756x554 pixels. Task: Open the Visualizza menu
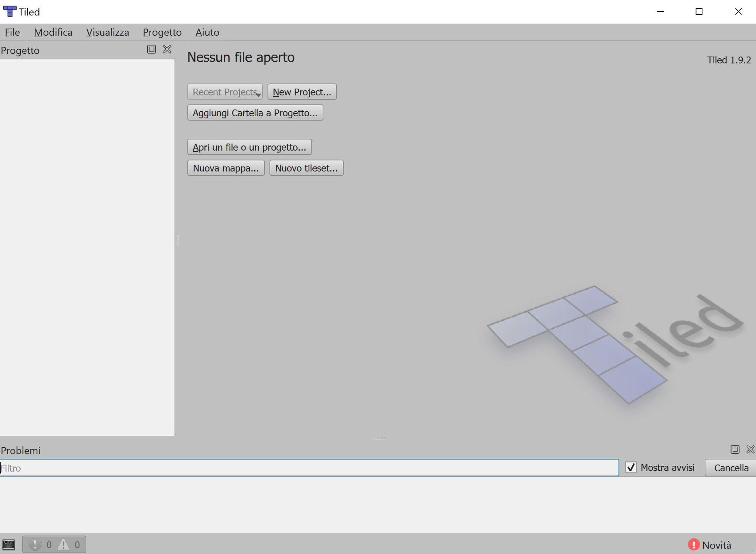(108, 32)
